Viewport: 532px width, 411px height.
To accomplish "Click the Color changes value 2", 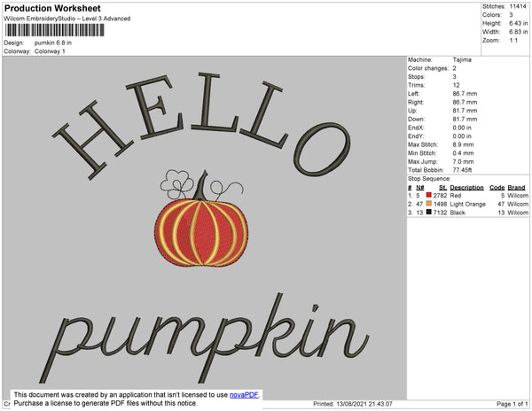I will [x=454, y=68].
